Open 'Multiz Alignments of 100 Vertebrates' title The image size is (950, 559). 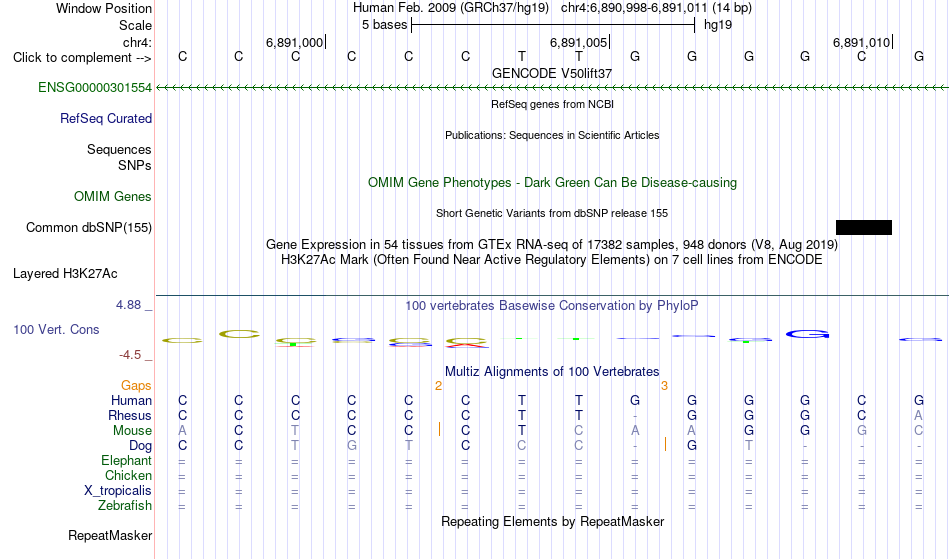[x=552, y=371]
